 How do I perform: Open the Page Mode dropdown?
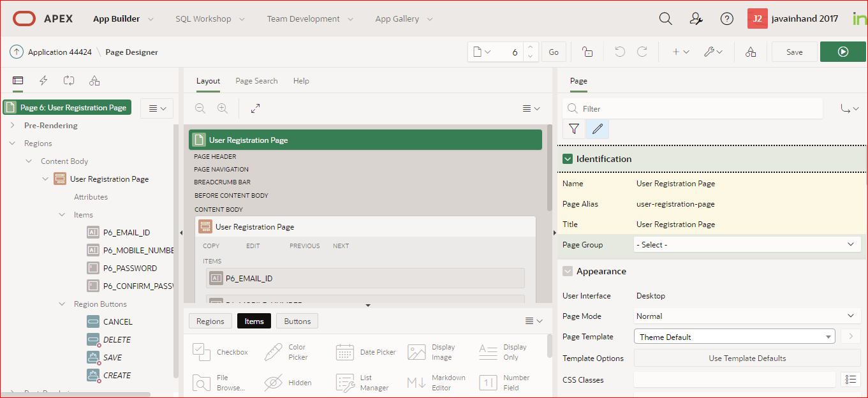(747, 316)
